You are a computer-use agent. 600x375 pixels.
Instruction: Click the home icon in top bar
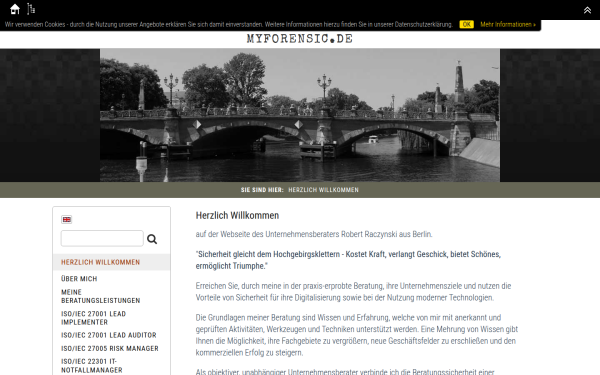click(15, 9)
